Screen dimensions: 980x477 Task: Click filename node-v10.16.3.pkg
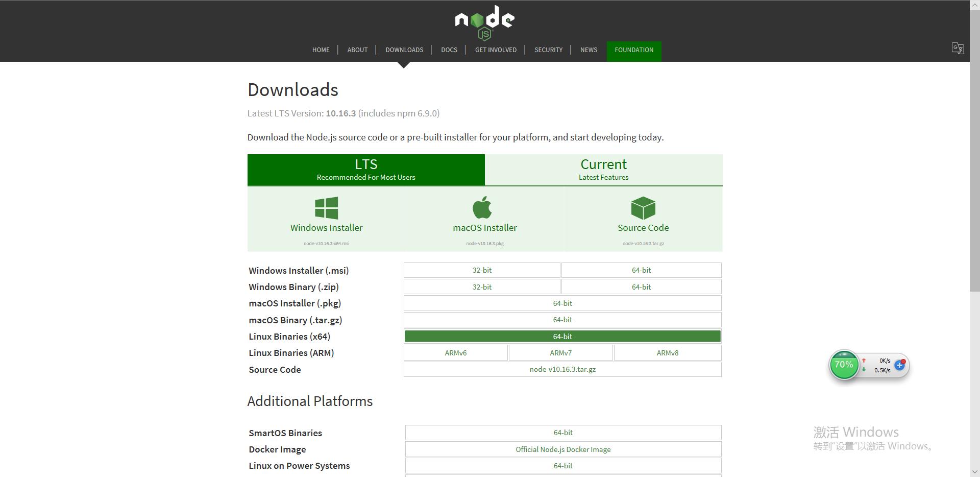tap(485, 244)
